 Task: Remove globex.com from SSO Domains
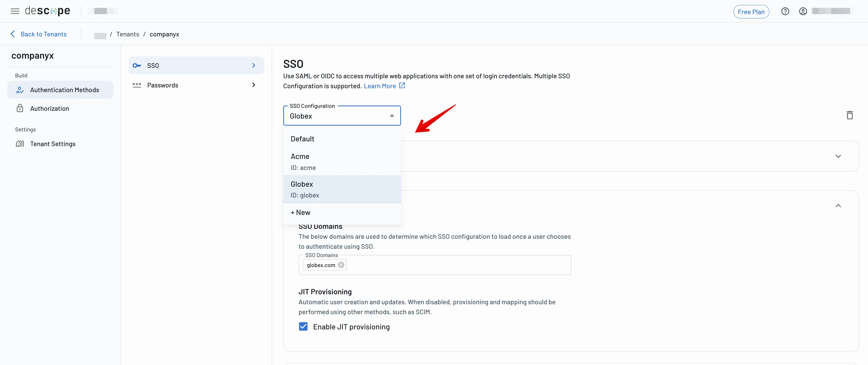tap(341, 265)
